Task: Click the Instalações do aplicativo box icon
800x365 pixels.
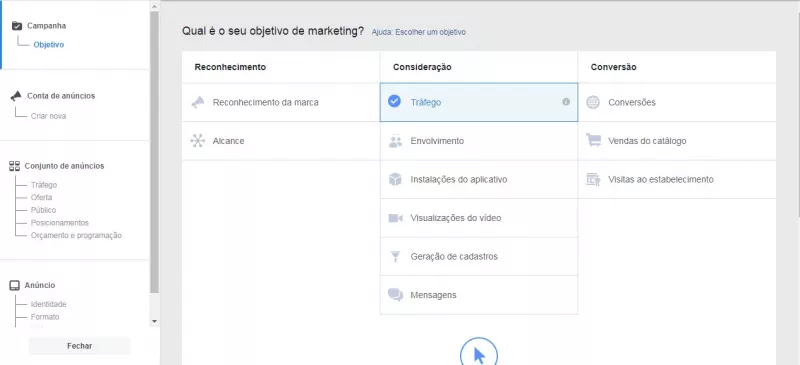Action: [395, 180]
